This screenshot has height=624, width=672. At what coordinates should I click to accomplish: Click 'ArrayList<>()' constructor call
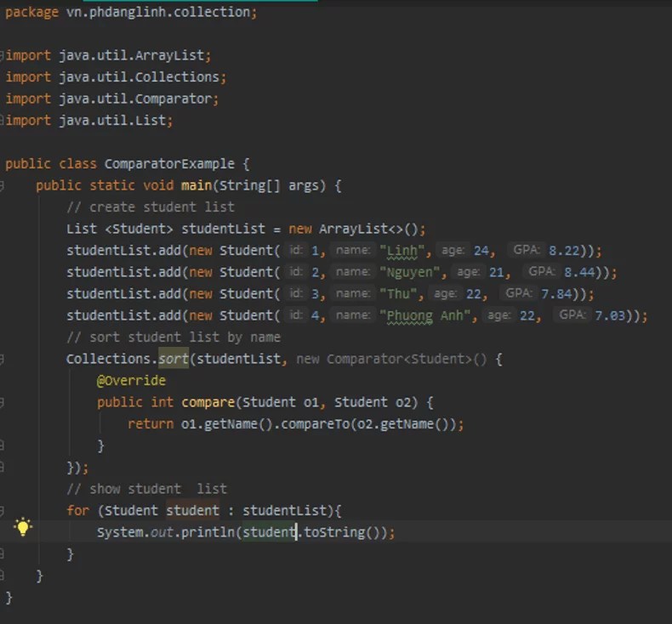tap(368, 229)
